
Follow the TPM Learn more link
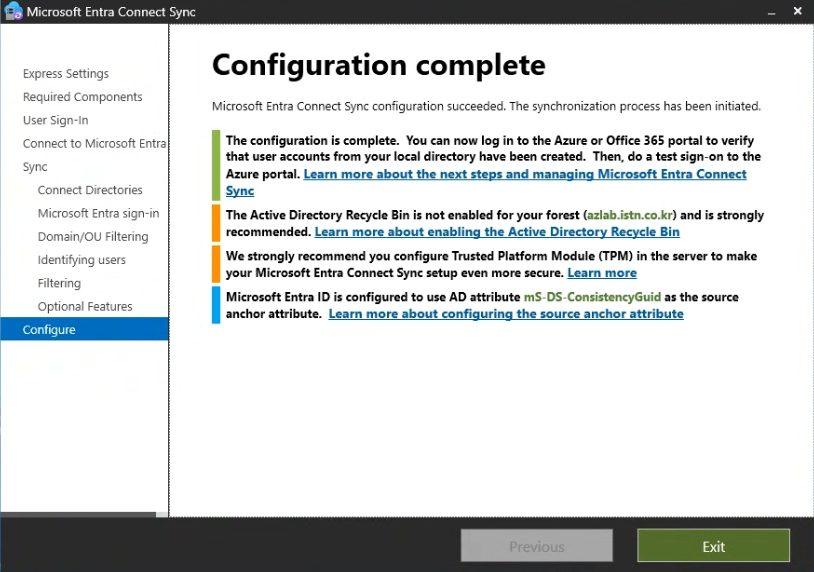pos(602,273)
